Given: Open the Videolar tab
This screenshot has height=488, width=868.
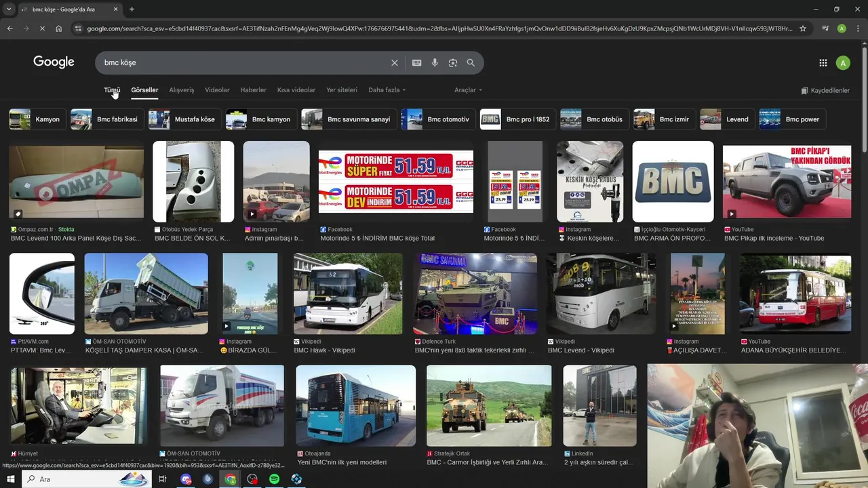Looking at the screenshot, I should point(217,89).
